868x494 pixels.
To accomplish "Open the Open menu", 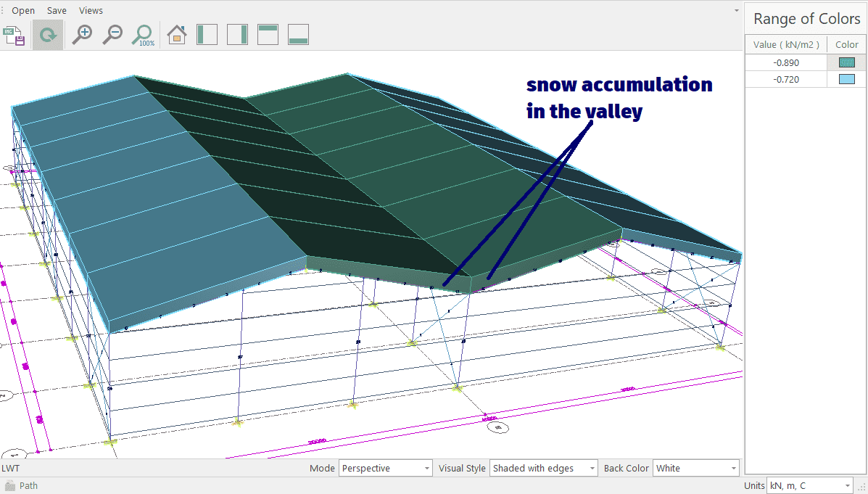I will [x=23, y=11].
